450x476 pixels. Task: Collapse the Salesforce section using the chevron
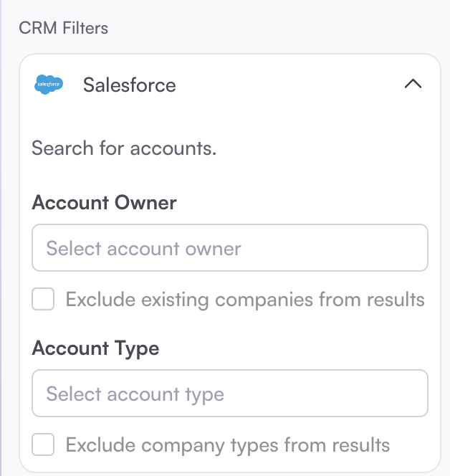[x=413, y=85]
